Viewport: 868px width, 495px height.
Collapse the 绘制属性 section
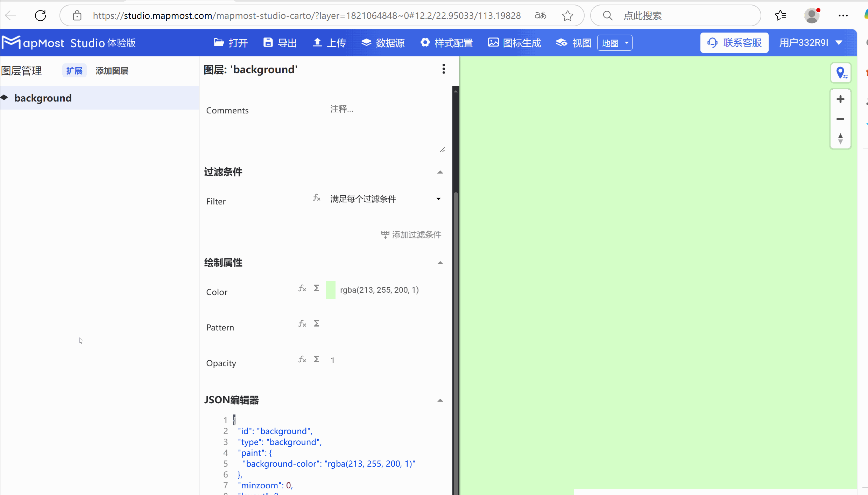coord(440,263)
